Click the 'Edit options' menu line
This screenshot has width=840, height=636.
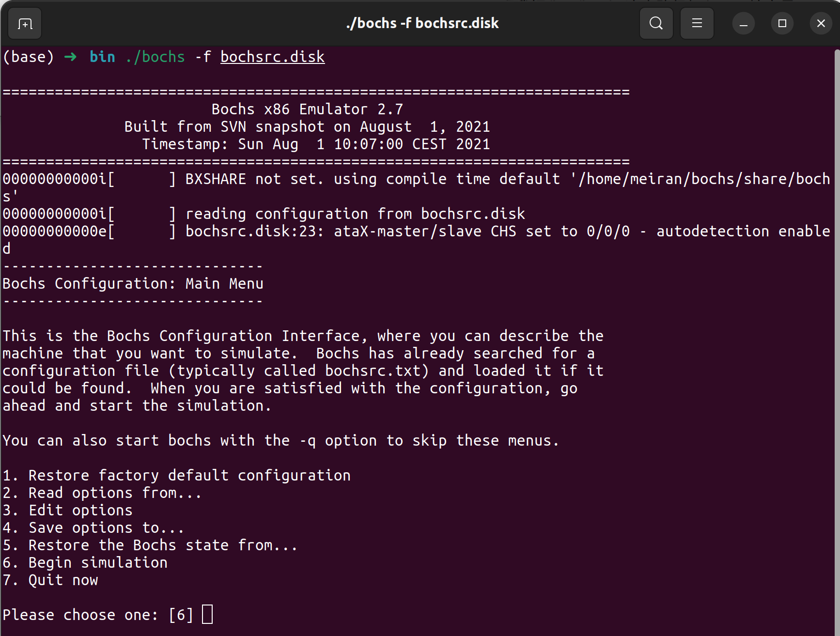pos(80,510)
